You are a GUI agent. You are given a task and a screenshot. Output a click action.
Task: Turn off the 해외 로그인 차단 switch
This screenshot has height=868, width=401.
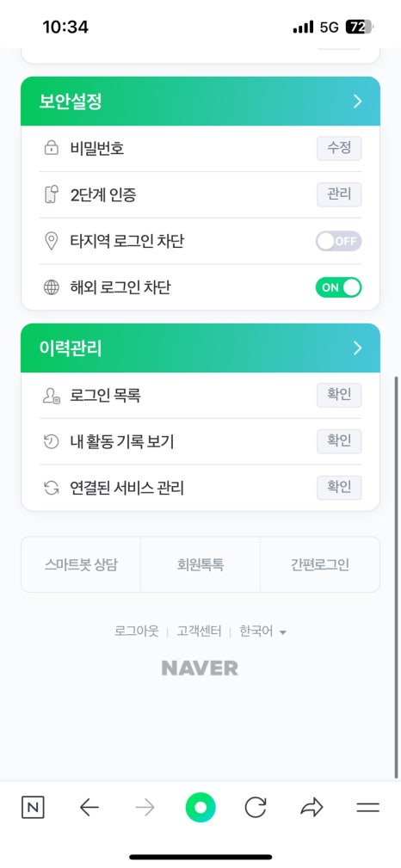tap(338, 287)
